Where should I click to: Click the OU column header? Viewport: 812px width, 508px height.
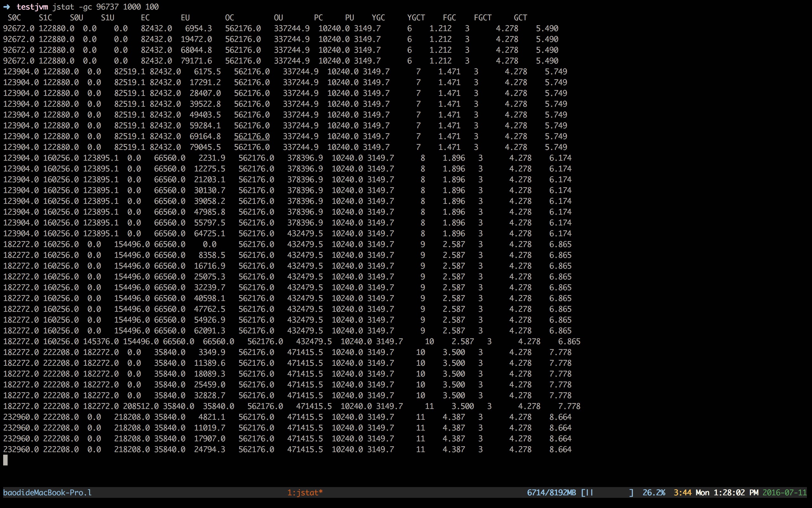278,17
